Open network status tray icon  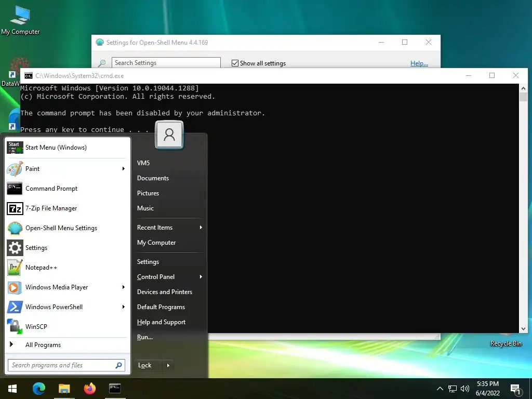pos(453,389)
